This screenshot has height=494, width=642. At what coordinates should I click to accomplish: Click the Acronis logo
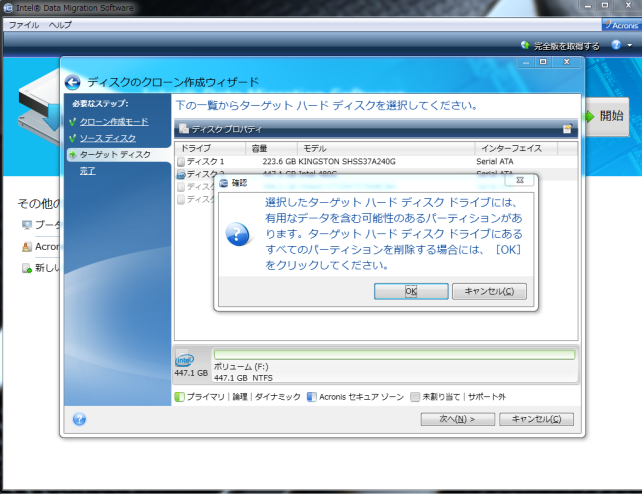pos(621,25)
